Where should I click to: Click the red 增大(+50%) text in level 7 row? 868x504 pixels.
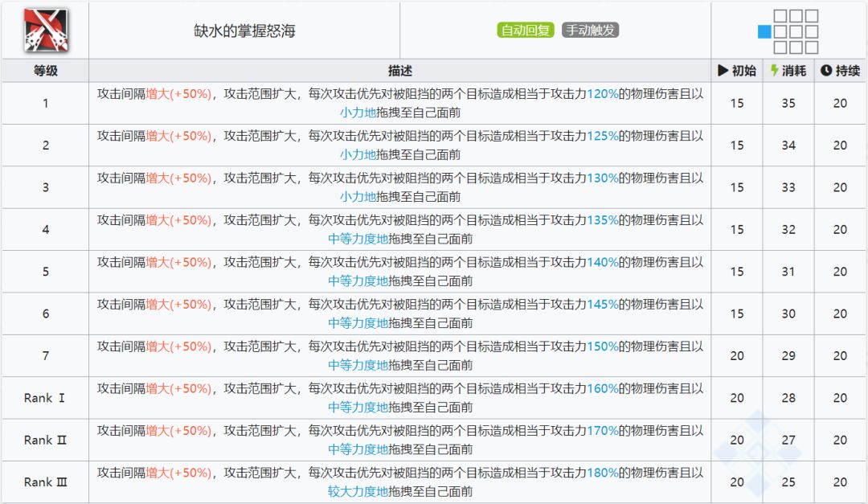tap(178, 346)
